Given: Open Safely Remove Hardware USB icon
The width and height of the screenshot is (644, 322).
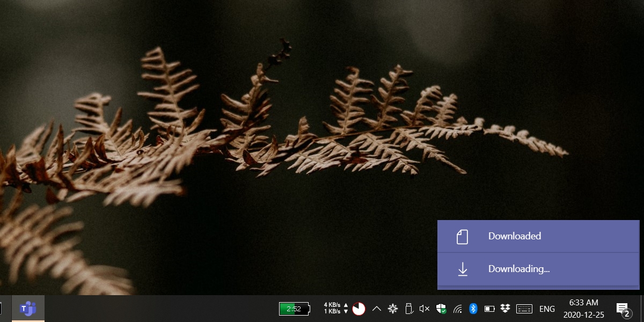Looking at the screenshot, I should pos(408,309).
